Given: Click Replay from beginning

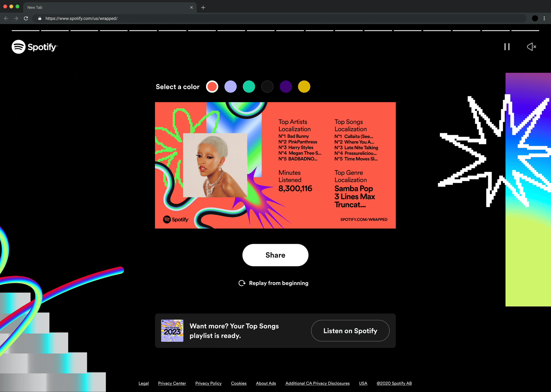Looking at the screenshot, I should pyautogui.click(x=273, y=283).
